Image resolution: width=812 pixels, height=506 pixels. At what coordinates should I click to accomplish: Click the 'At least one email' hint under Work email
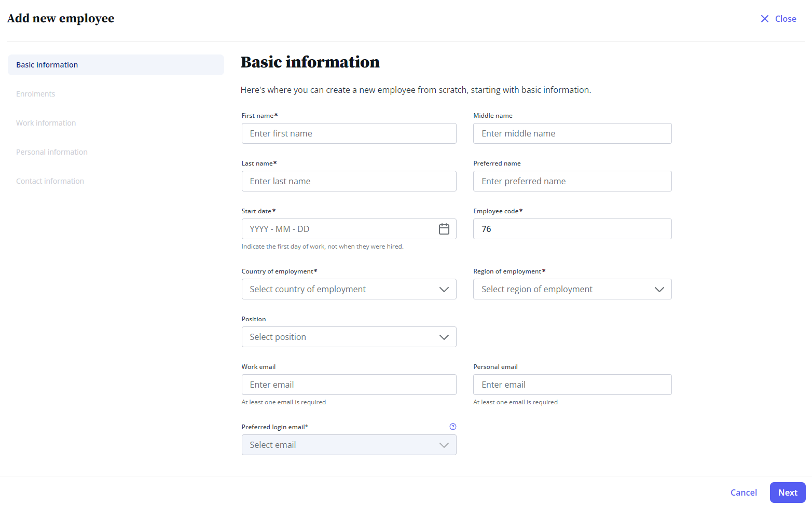pyautogui.click(x=284, y=402)
